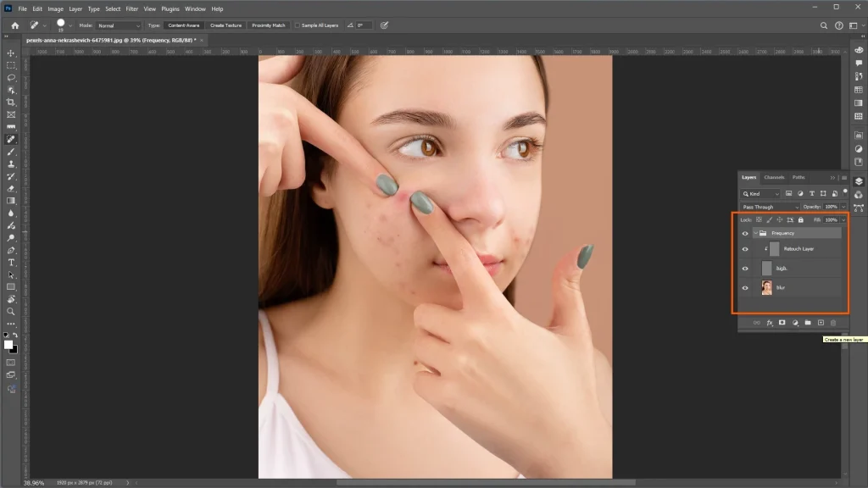
Task: Create a new layer icon
Action: pyautogui.click(x=821, y=323)
